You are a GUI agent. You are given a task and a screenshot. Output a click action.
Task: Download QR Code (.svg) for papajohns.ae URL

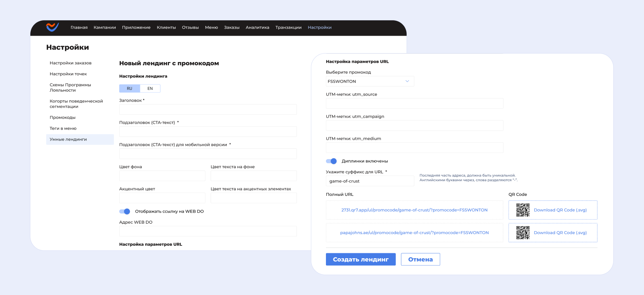coord(560,233)
